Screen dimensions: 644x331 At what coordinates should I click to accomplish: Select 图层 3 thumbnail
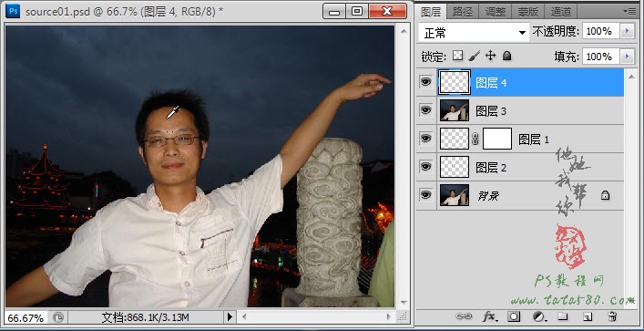(455, 110)
